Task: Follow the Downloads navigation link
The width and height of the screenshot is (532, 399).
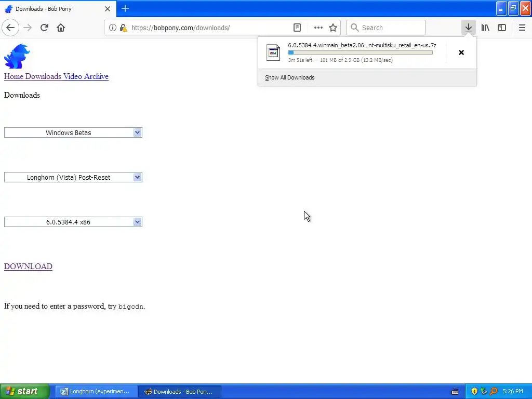Action: click(44, 76)
